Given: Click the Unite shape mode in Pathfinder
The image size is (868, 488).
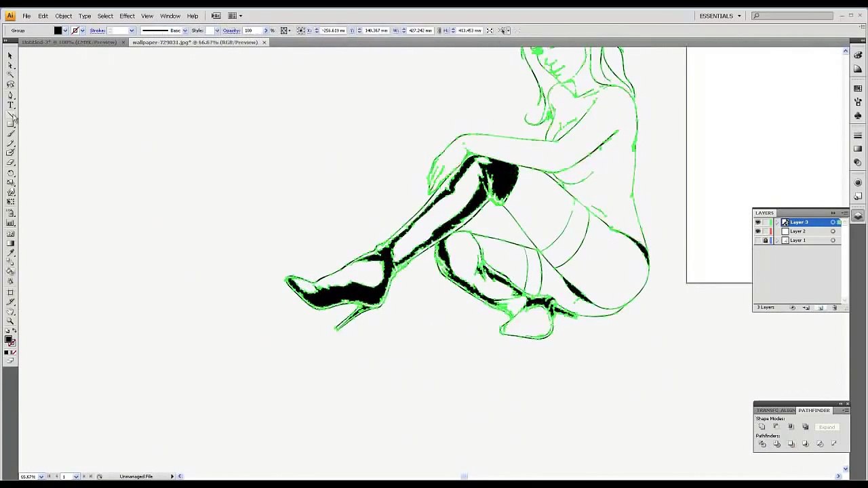Looking at the screenshot, I should 762,427.
